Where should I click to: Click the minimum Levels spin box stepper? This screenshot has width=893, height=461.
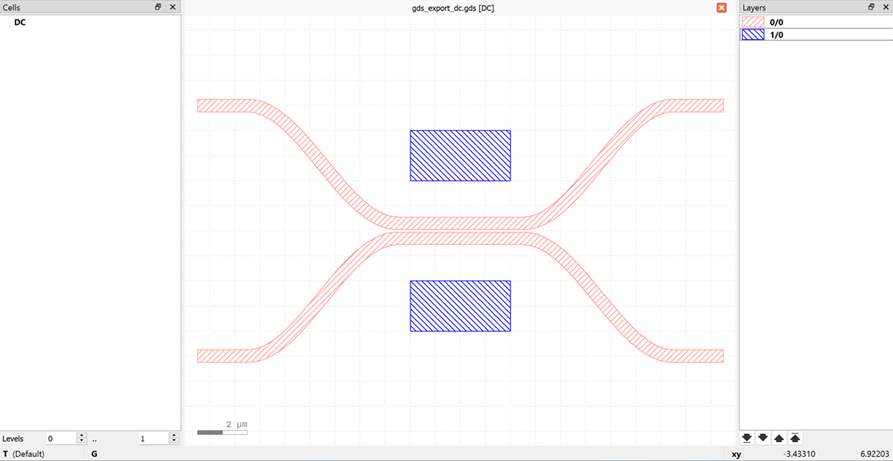point(82,438)
